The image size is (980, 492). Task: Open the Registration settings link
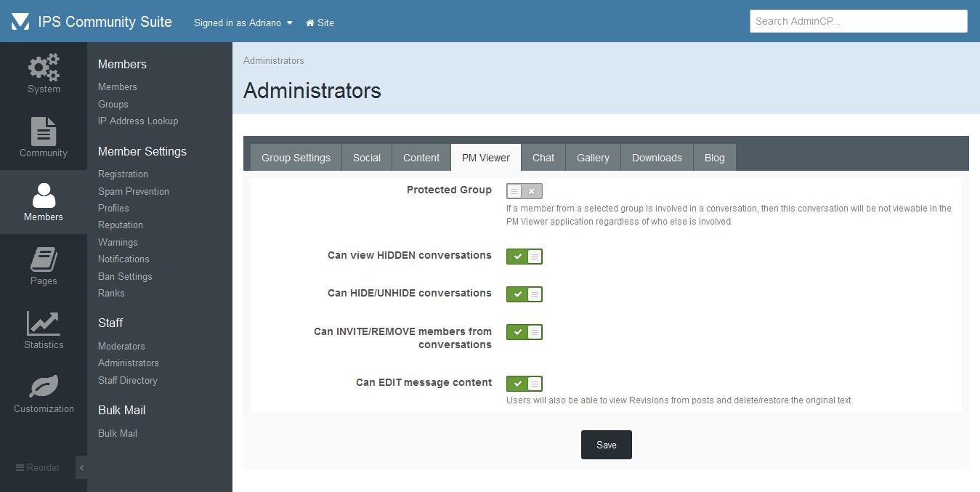123,174
